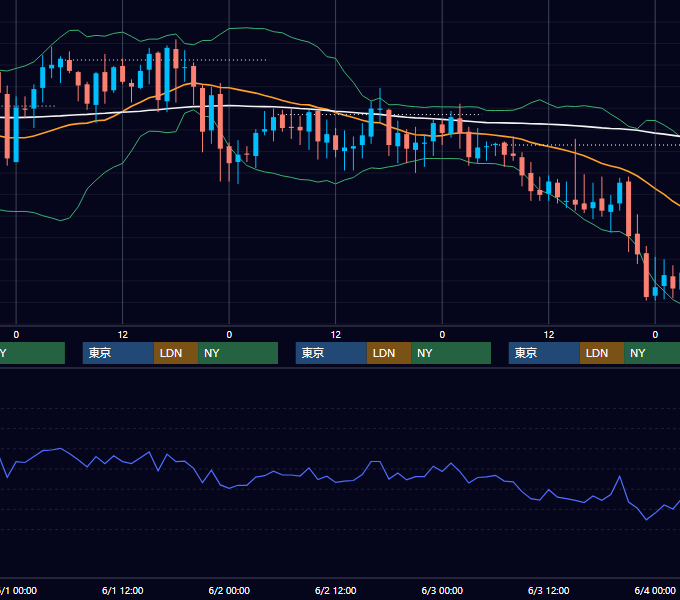Select the '6/4 00:00' date axis label
680x600 pixels.
point(655,590)
